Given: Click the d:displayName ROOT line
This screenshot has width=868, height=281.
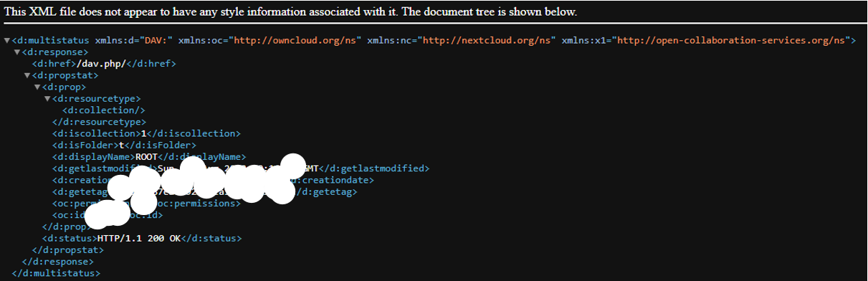Looking at the screenshot, I should (149, 156).
